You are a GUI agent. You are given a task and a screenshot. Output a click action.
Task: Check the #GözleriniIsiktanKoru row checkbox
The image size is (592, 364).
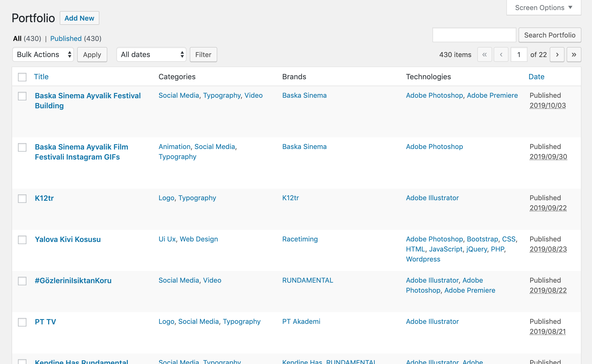pos(22,281)
